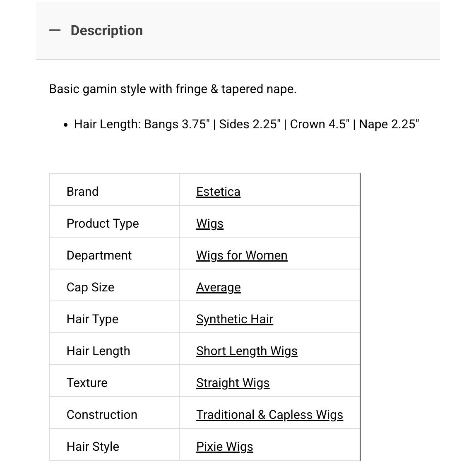Follow the Wigs for Women link
The image size is (476, 476).
pos(242,256)
